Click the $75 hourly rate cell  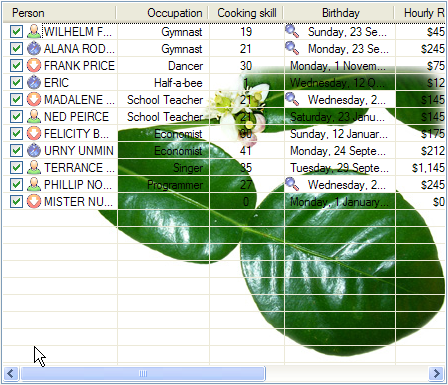(x=420, y=66)
